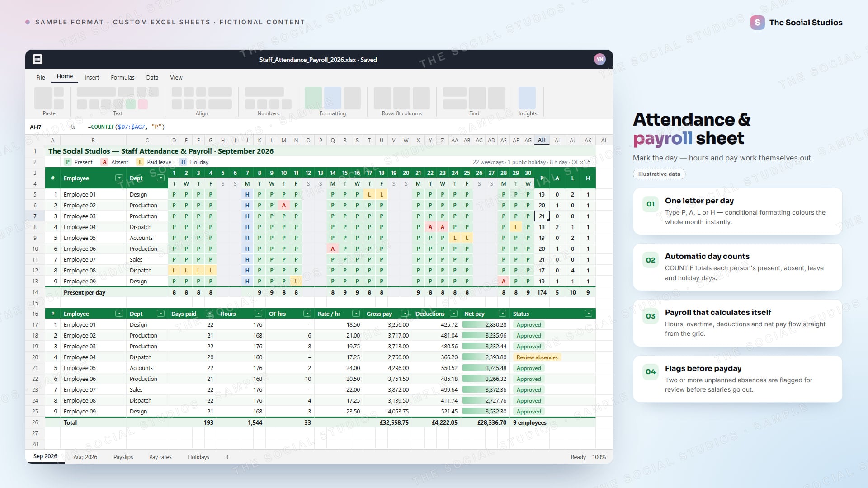Screen dimensions: 868x488
Task: Open the Gross pay filter dropdown
Action: (x=405, y=314)
